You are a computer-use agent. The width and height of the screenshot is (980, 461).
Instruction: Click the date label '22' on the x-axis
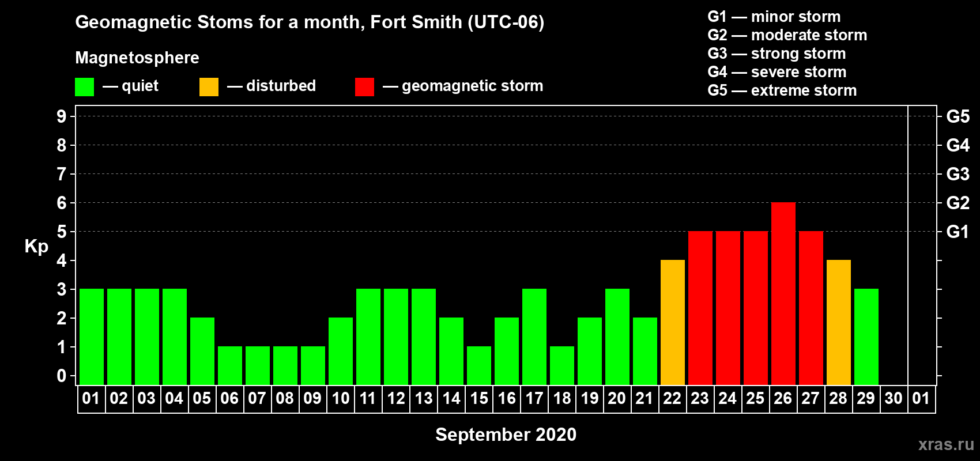tap(672, 398)
